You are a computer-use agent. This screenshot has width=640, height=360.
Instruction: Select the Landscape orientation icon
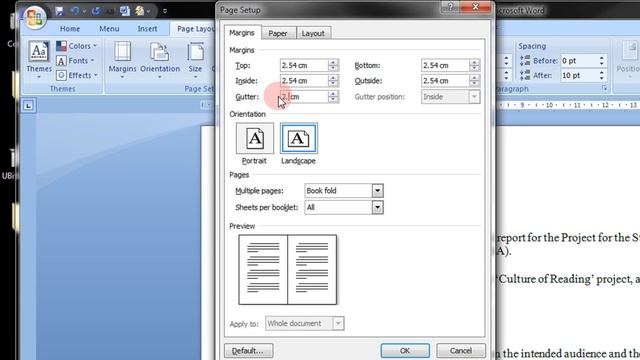pyautogui.click(x=299, y=138)
